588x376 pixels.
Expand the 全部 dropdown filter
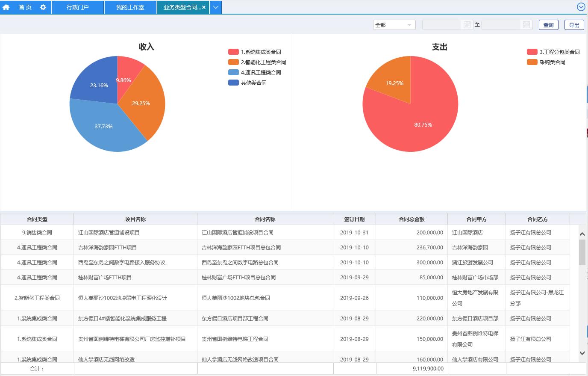pos(394,25)
